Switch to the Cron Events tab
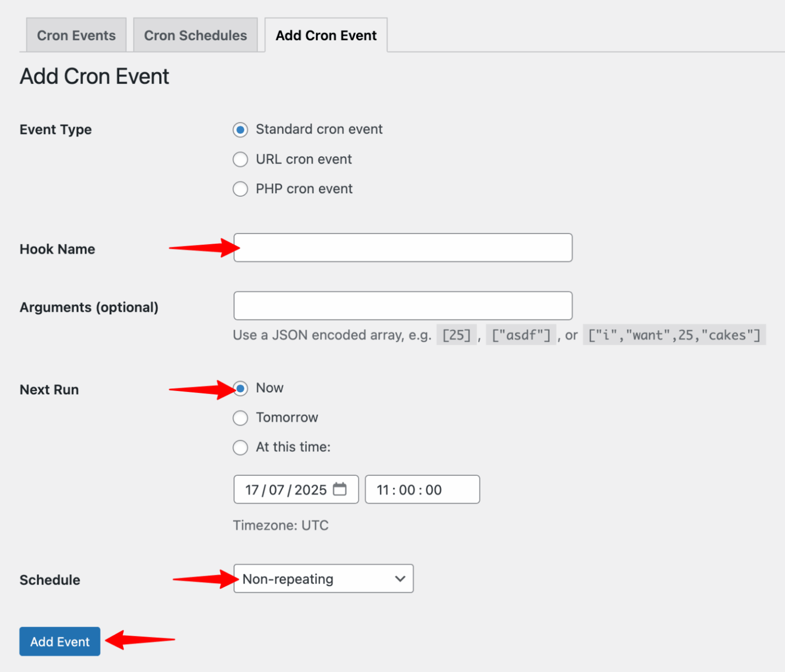 (x=75, y=35)
